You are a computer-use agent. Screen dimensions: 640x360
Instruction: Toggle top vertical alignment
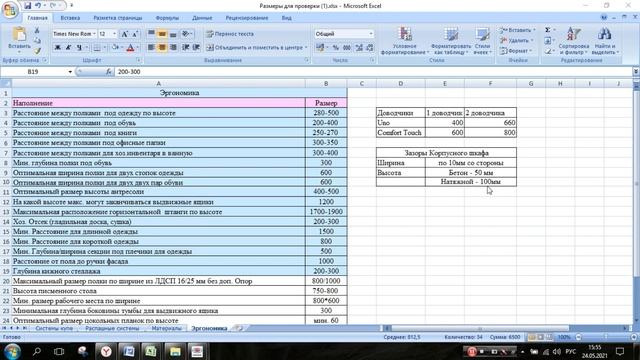(151, 34)
